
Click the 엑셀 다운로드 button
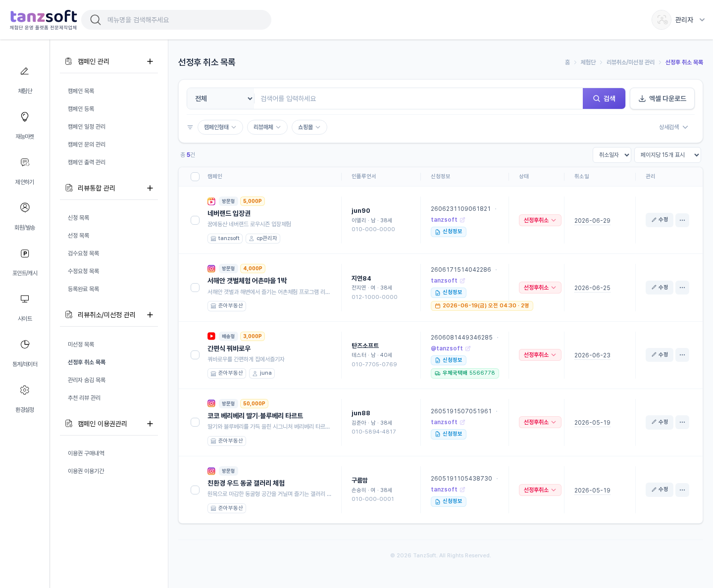[x=662, y=98]
